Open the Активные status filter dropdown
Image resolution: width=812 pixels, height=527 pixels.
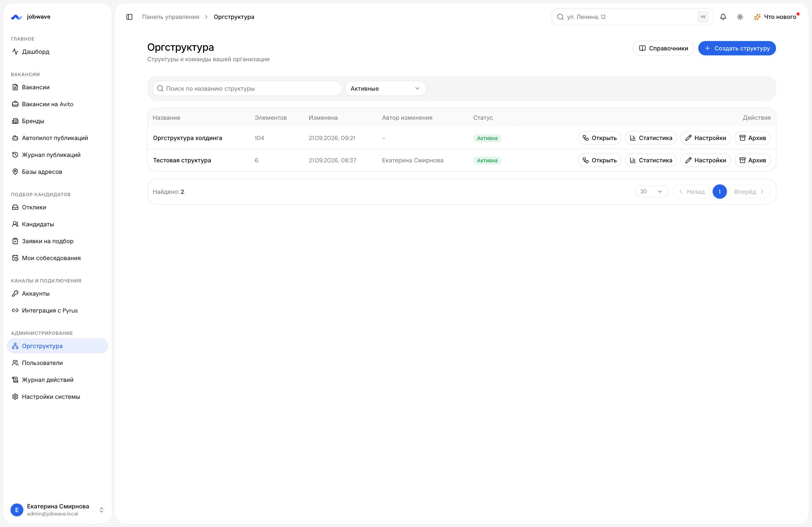(385, 88)
